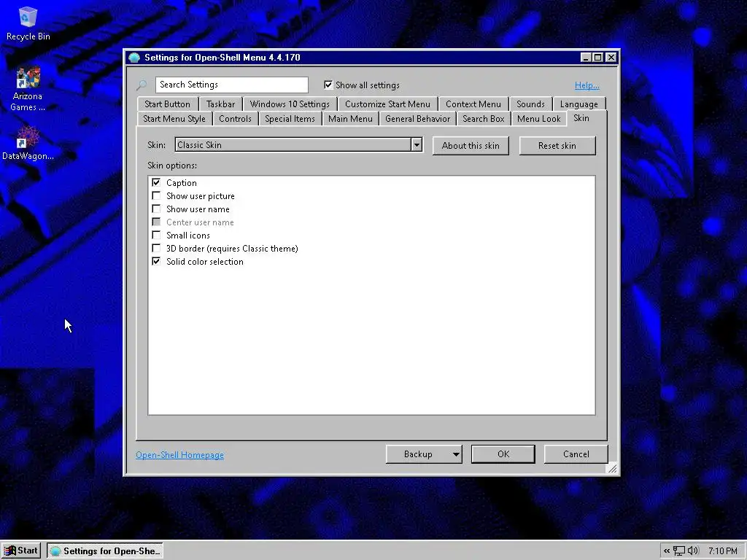The width and height of the screenshot is (747, 560).
Task: Click the shell icon in the settings title bar
Action: (x=135, y=58)
